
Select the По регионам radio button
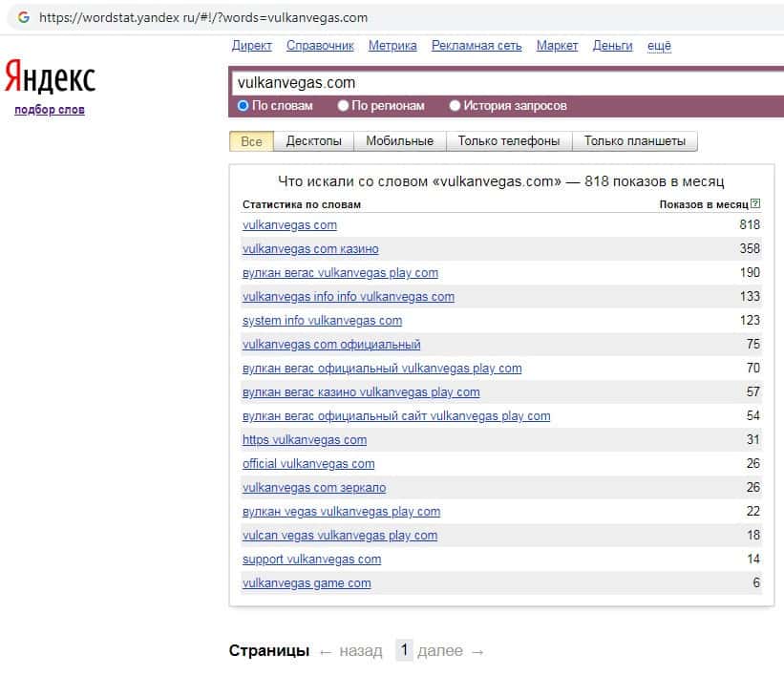point(346,106)
